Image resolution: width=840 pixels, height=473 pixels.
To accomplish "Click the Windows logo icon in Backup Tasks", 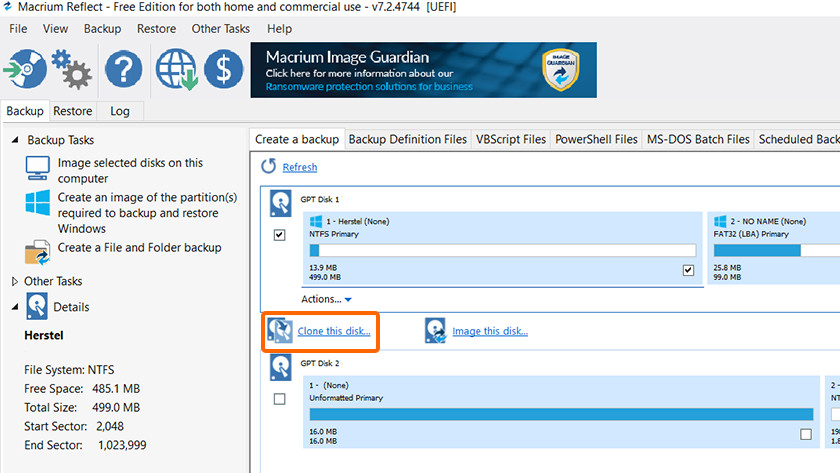I will pos(38,202).
